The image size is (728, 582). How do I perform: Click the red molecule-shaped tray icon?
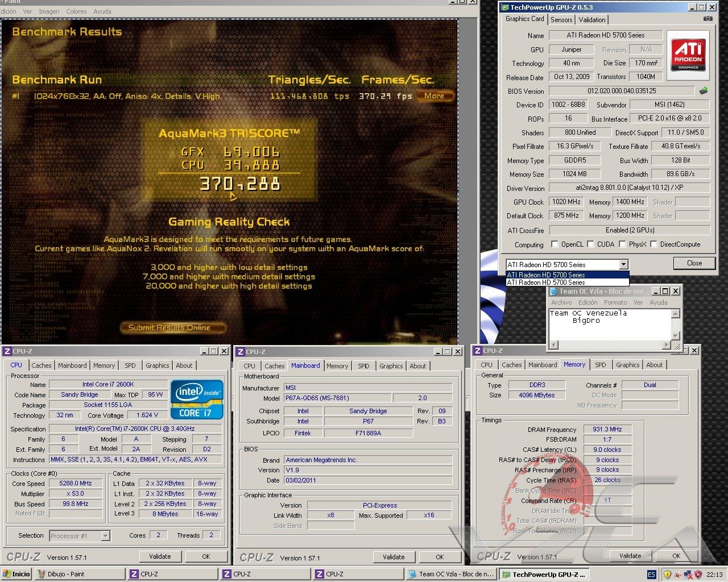[x=678, y=575]
